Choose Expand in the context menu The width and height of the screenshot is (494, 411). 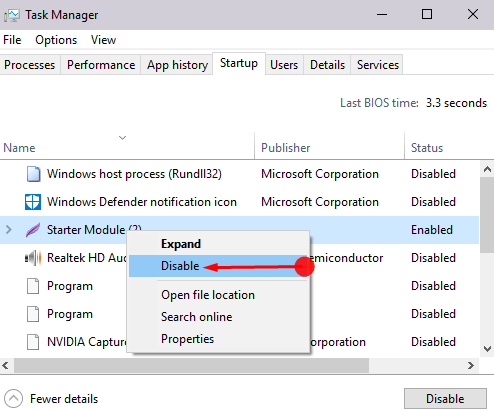pyautogui.click(x=219, y=244)
